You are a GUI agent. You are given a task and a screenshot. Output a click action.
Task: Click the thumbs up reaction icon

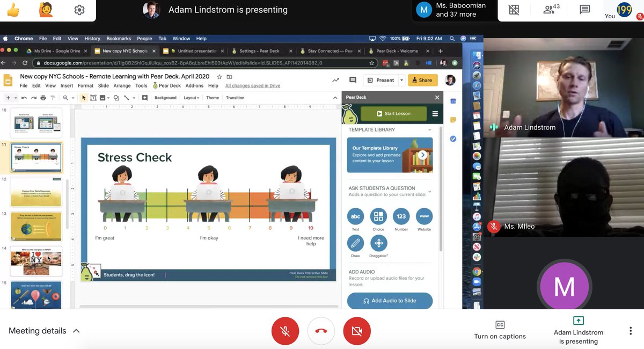click(13, 10)
